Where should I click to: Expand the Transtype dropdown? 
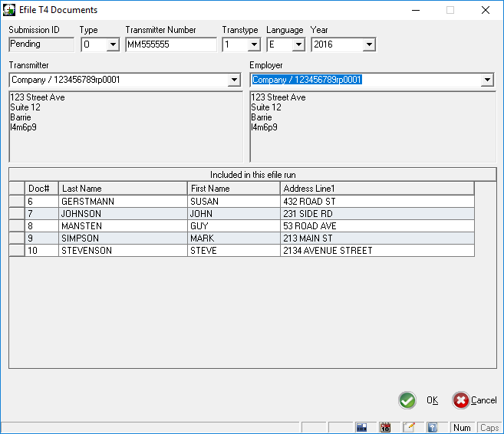pos(254,44)
